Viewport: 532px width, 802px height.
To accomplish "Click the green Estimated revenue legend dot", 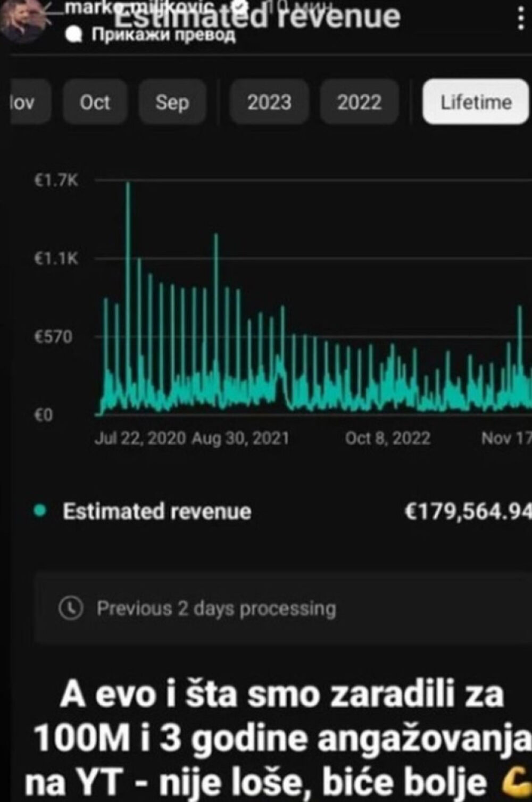I will point(39,511).
